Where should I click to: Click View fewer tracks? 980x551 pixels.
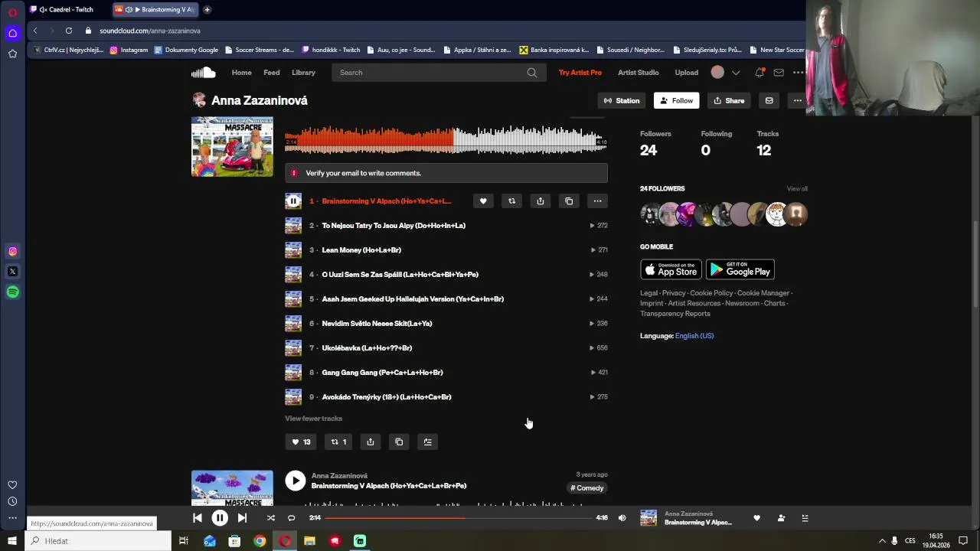click(x=313, y=419)
